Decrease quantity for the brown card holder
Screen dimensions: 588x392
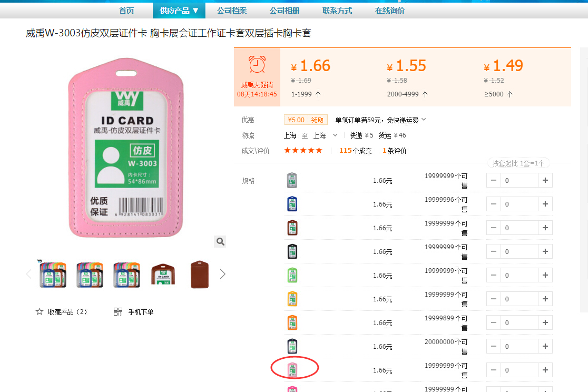pos(494,228)
